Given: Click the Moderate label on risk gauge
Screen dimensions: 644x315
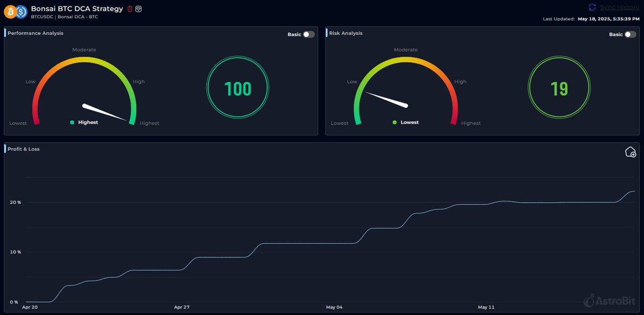Looking at the screenshot, I should coord(406,50).
